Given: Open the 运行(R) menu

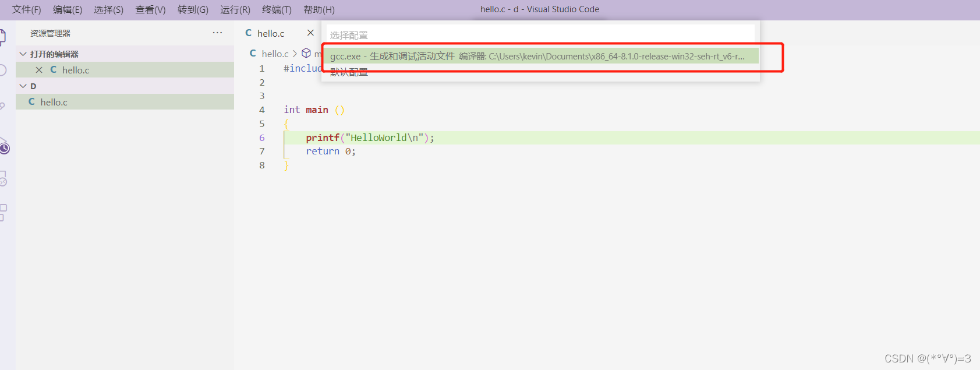Looking at the screenshot, I should pos(235,9).
